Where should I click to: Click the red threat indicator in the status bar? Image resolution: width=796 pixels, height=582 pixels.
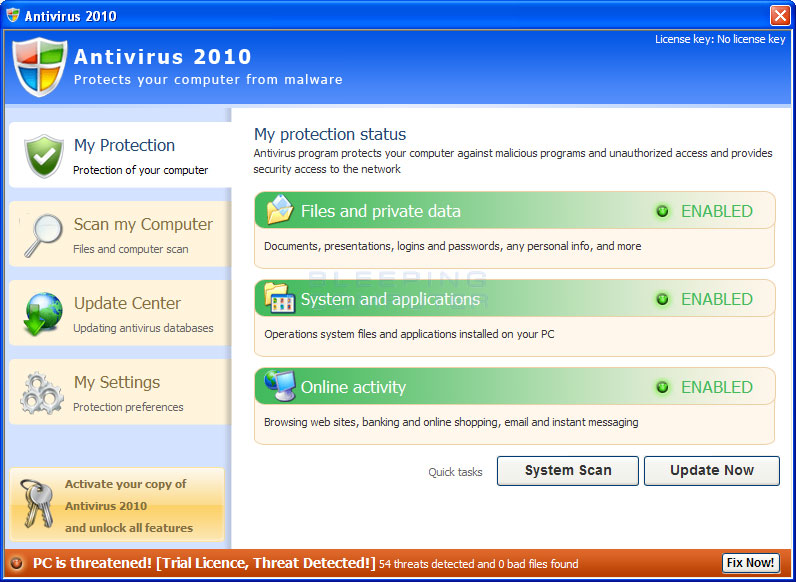[17, 563]
